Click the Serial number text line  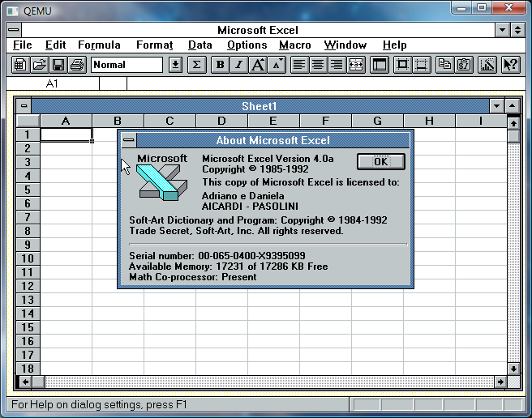(x=217, y=255)
